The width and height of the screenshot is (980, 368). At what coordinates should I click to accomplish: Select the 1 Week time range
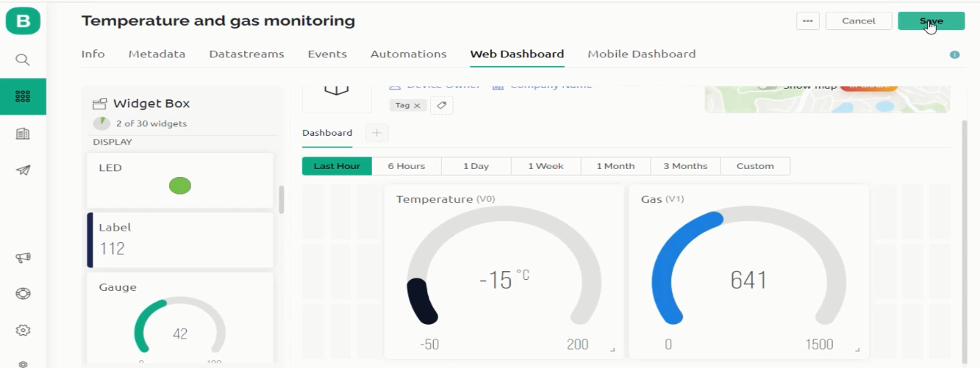coord(546,166)
